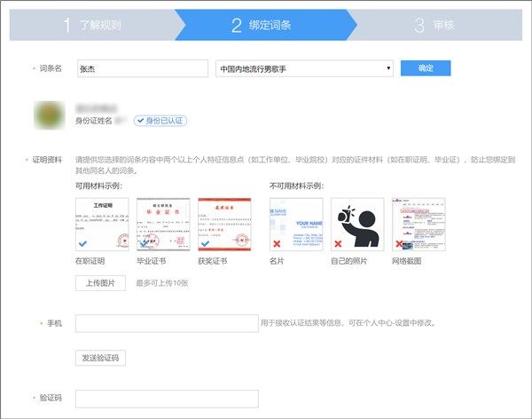
Task: Click the 自己的照片 caption
Action: 348,261
